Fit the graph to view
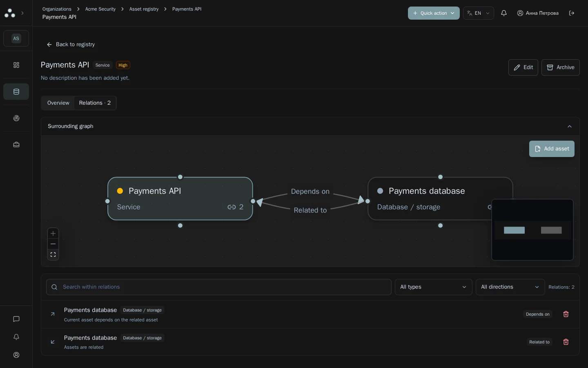Screen dimensions: 588x368 coord(53,255)
